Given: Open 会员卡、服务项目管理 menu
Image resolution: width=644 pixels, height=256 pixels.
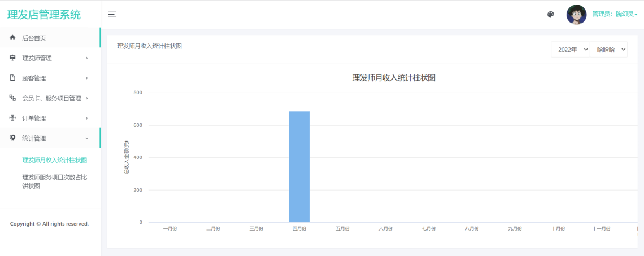Looking at the screenshot, I should (50, 98).
